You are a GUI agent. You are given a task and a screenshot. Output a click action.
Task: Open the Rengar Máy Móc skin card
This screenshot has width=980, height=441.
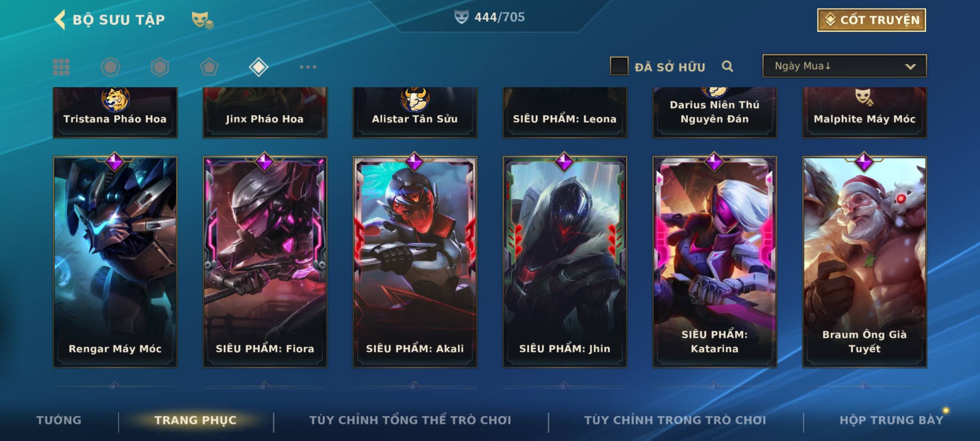115,262
